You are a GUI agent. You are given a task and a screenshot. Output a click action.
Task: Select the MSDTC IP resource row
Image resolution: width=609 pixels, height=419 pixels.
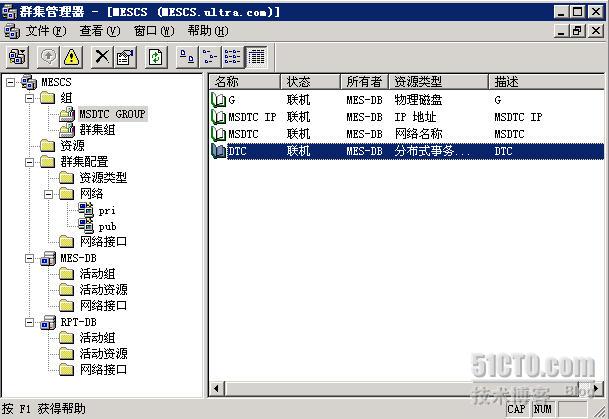coord(251,117)
